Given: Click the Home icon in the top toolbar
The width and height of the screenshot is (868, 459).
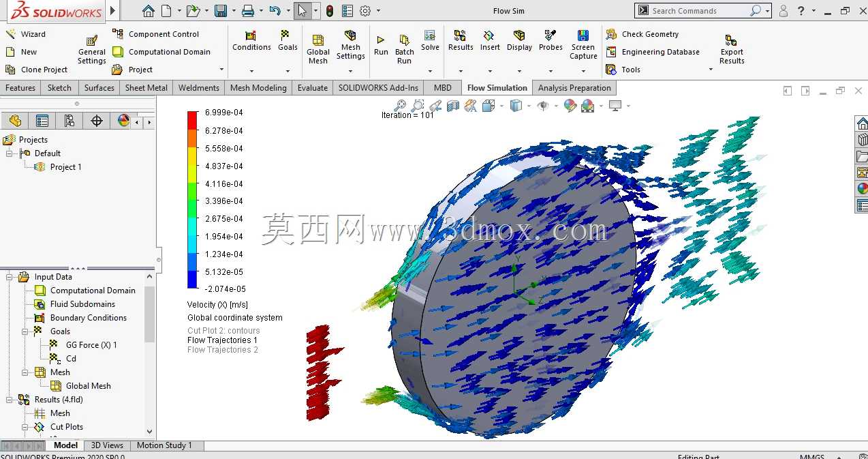Looking at the screenshot, I should pos(148,11).
